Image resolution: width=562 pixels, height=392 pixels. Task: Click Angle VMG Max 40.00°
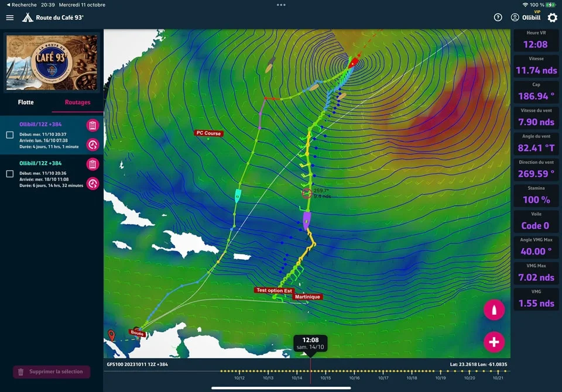click(x=536, y=251)
